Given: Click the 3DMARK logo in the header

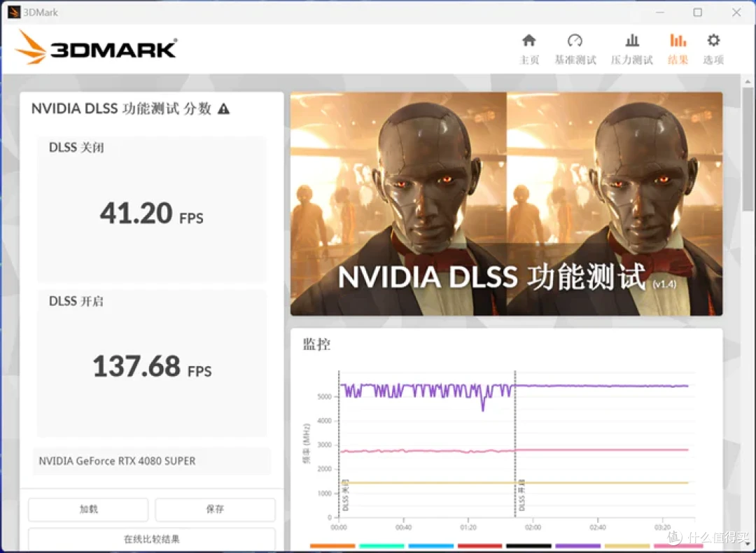Looking at the screenshot, I should (x=97, y=47).
